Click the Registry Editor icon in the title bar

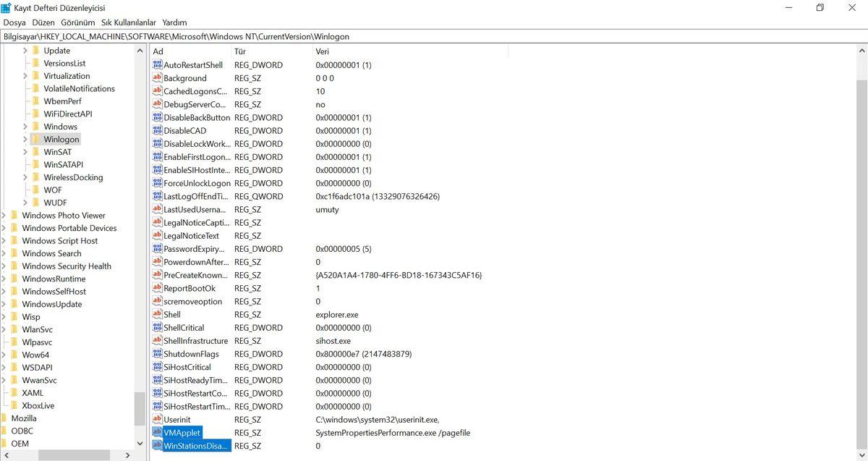coord(7,7)
